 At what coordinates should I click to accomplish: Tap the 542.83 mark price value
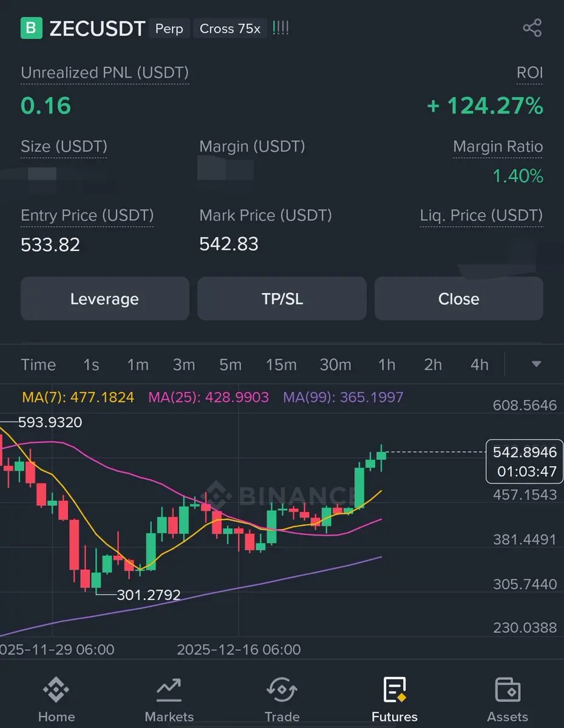(x=229, y=244)
